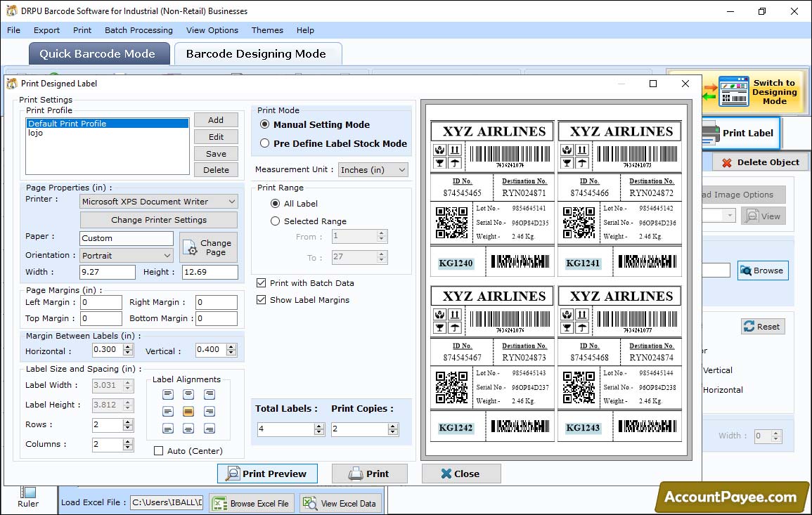
Task: Click the Edit print profile button
Action: (216, 136)
